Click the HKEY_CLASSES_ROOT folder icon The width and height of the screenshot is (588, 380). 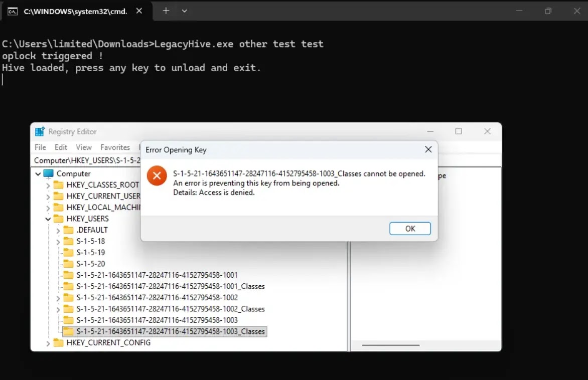[59, 185]
